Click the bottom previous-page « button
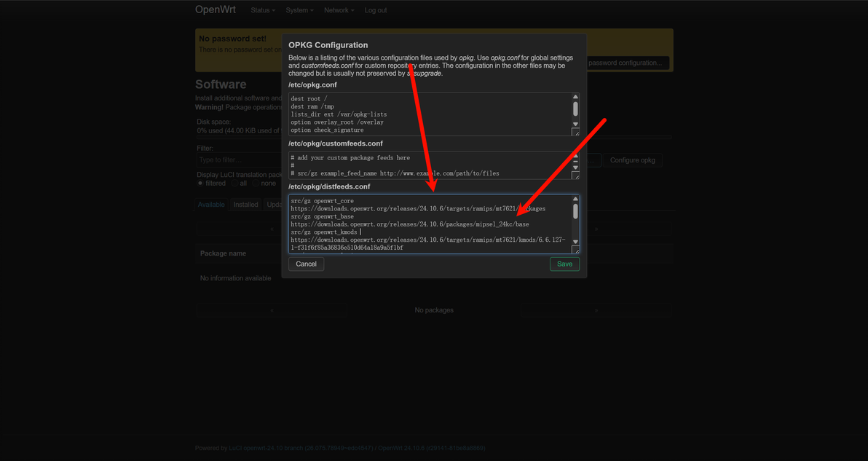 [x=271, y=310]
